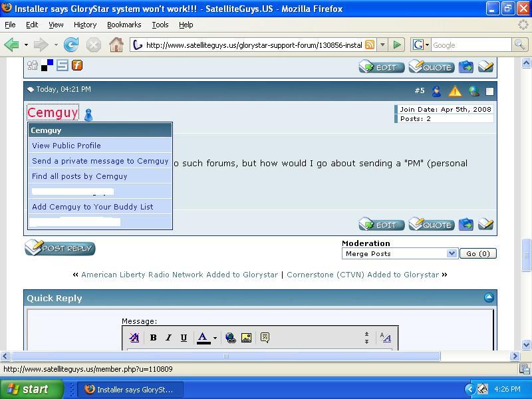The height and width of the screenshot is (399, 532).
Task: Open the View menu
Action: tap(56, 25)
